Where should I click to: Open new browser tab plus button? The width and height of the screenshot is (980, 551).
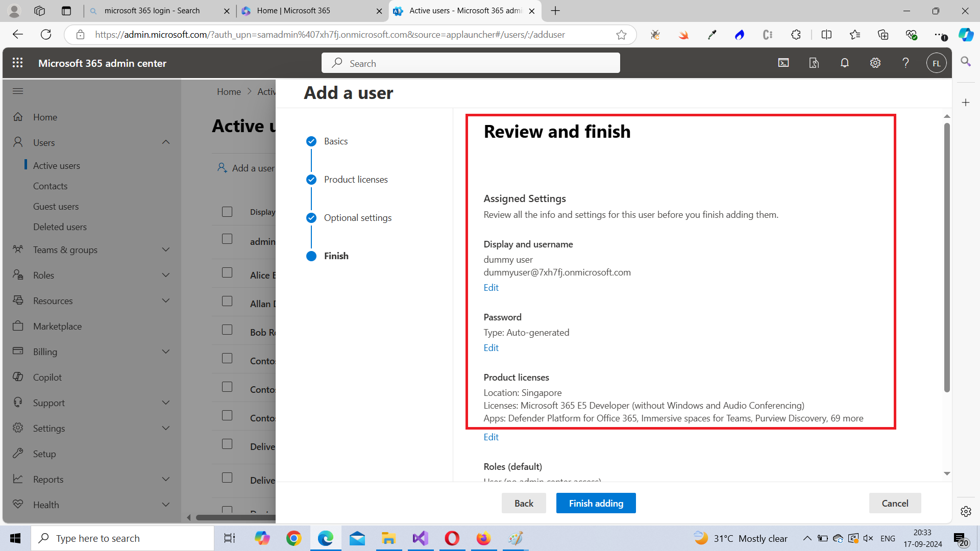coord(555,11)
